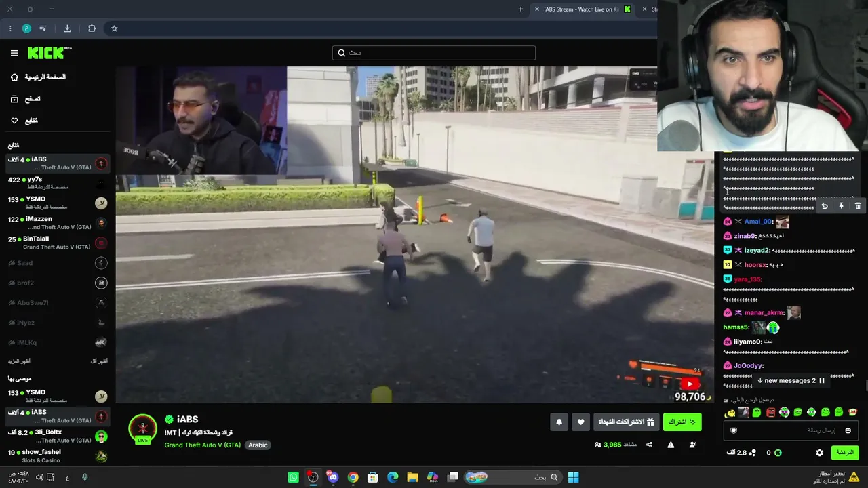Viewport: 868px width, 488px height.
Task: Open iABS channel in following list
Action: click(x=58, y=163)
